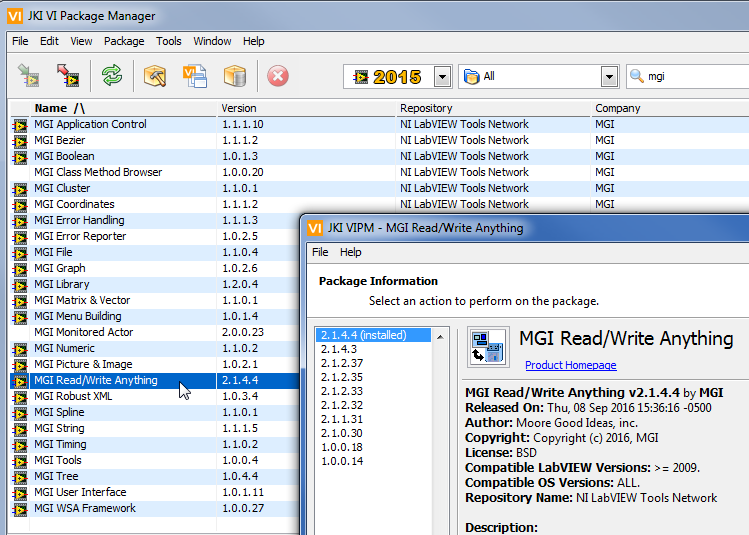This screenshot has width=749, height=535.
Task: Sort by the Company column header
Action: click(671, 108)
